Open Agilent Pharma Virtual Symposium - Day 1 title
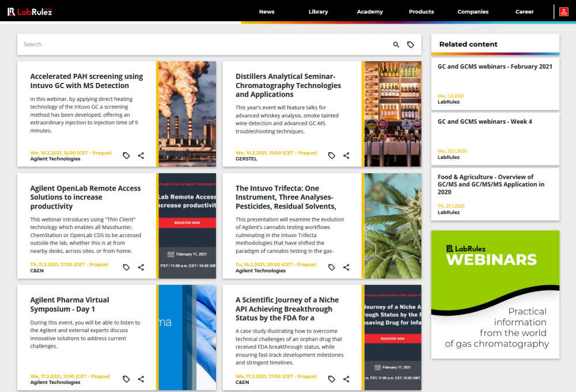The height and width of the screenshot is (392, 576). pos(70,305)
